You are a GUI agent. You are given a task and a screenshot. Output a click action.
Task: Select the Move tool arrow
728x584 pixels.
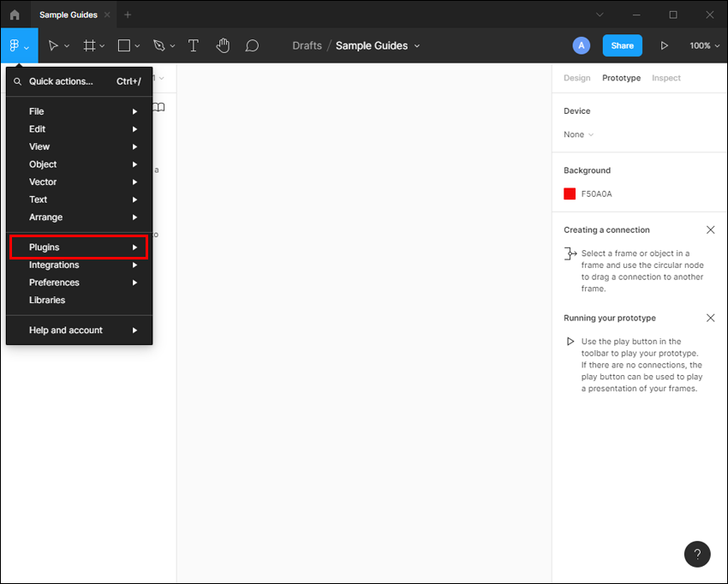click(x=54, y=45)
